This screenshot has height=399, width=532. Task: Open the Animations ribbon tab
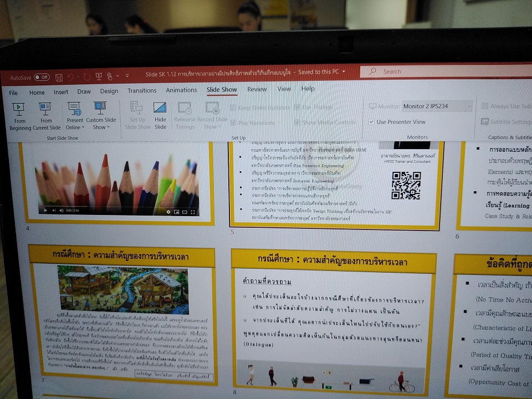181,90
